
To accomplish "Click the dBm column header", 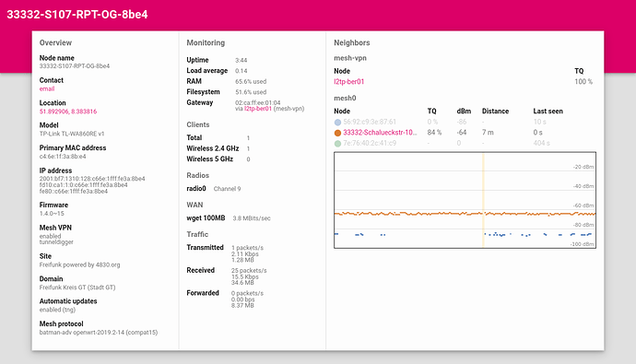I will click(x=464, y=112).
